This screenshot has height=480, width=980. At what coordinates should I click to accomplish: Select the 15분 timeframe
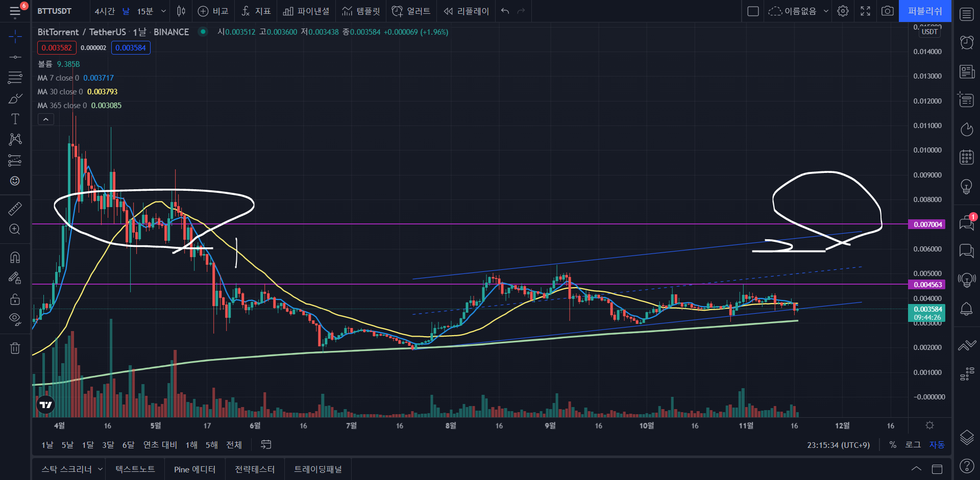click(x=145, y=11)
